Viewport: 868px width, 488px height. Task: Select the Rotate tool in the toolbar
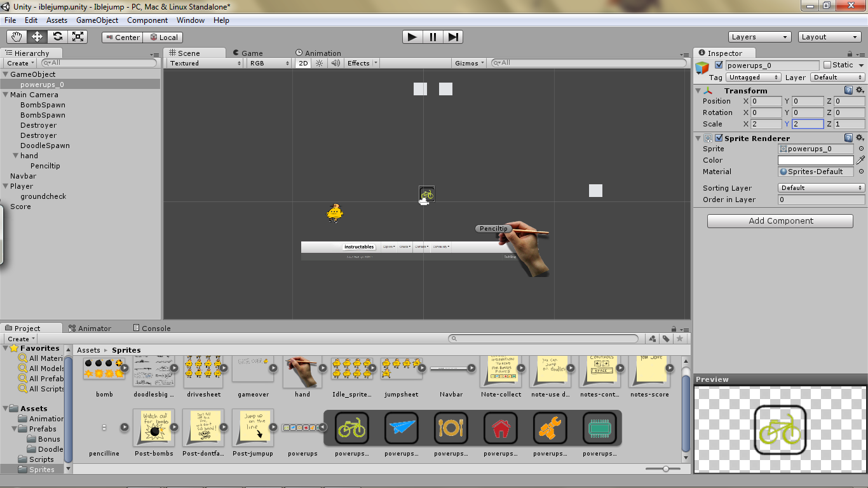(x=57, y=37)
